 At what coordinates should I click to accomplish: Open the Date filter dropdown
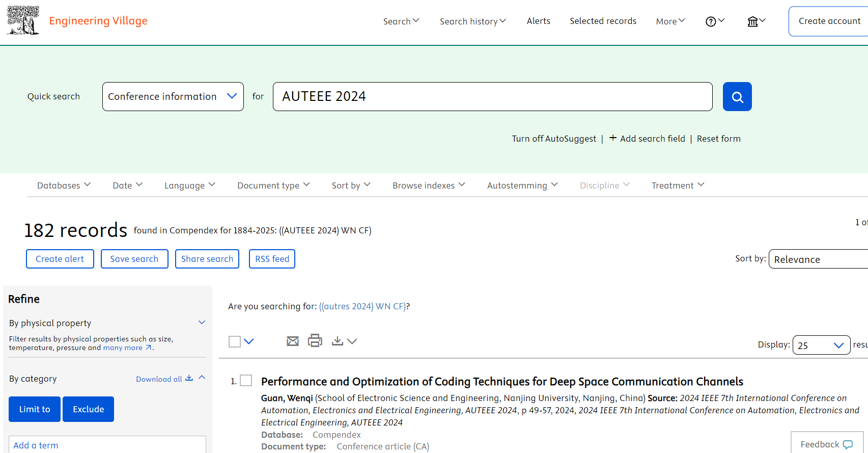127,185
